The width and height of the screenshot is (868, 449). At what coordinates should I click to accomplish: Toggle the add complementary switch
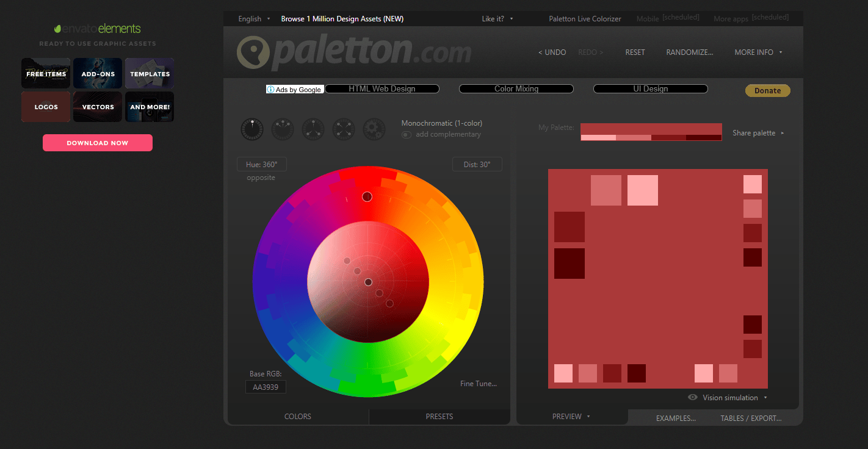point(406,134)
